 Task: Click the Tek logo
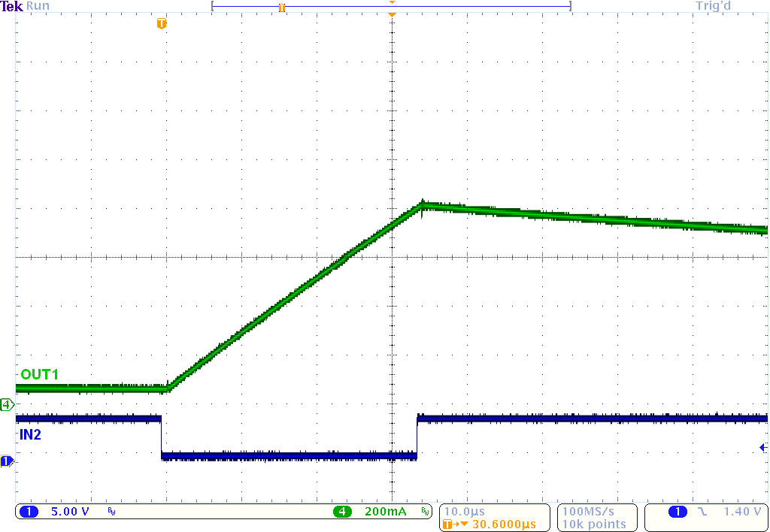[x=11, y=6]
